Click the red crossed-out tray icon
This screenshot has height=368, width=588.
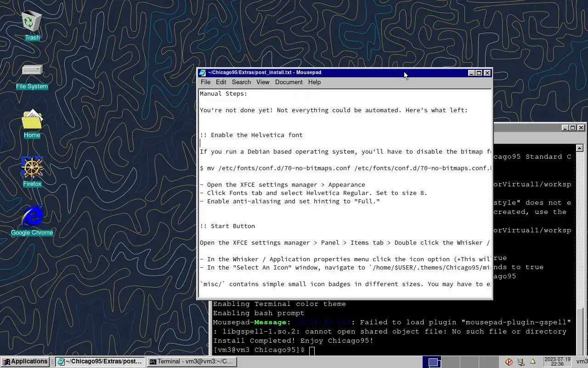point(509,362)
